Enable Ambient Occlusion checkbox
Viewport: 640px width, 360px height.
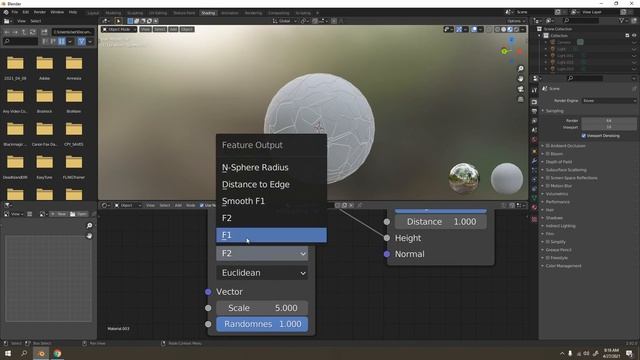coord(547,146)
